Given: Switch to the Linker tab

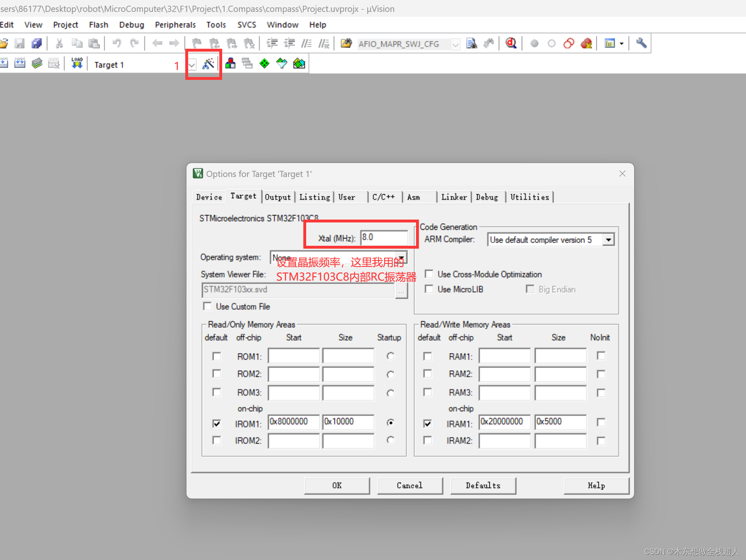Looking at the screenshot, I should click(x=454, y=197).
